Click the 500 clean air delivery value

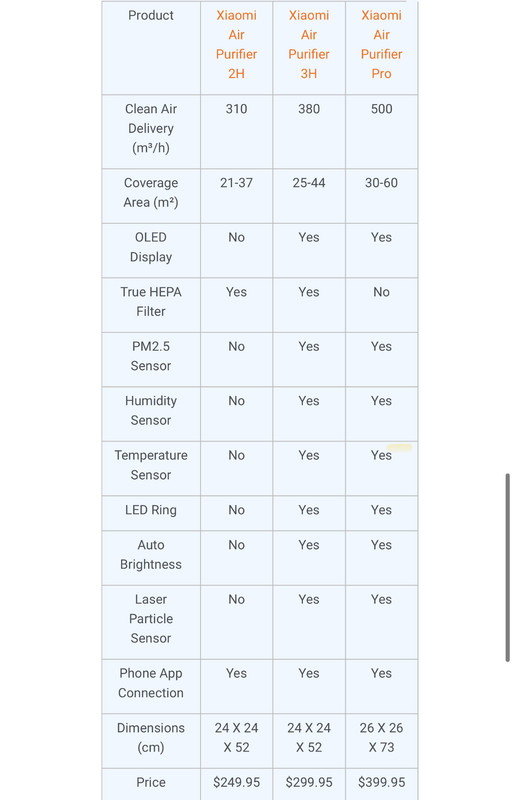coord(381,109)
